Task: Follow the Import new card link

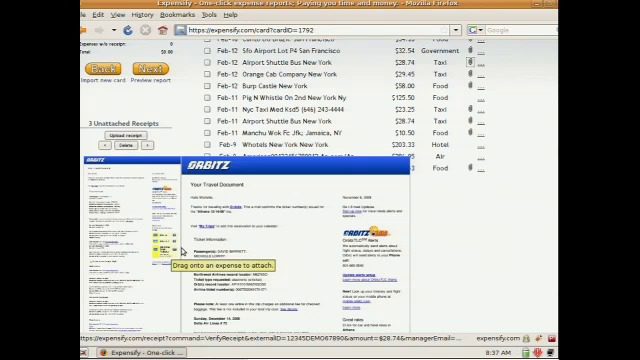Action: [103, 80]
